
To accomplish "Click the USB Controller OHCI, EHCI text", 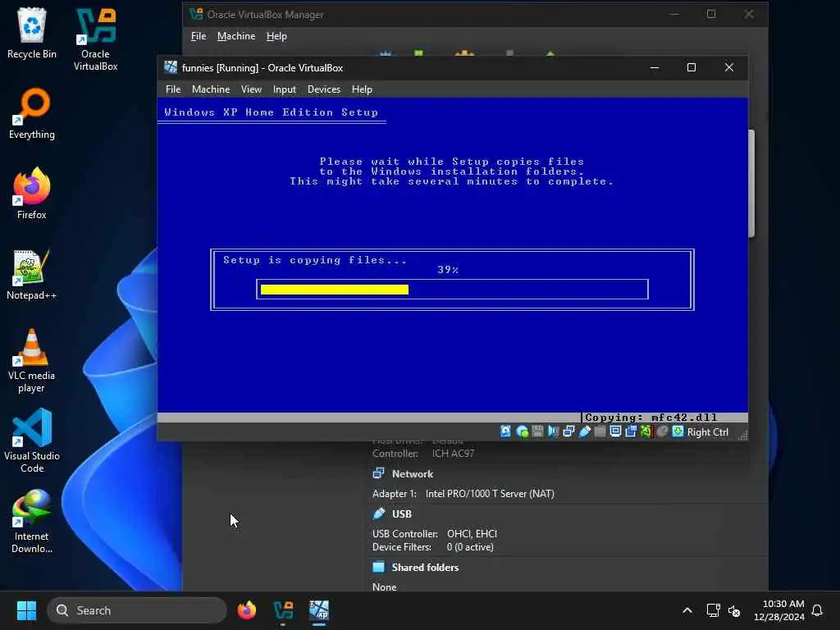I will pos(435,533).
